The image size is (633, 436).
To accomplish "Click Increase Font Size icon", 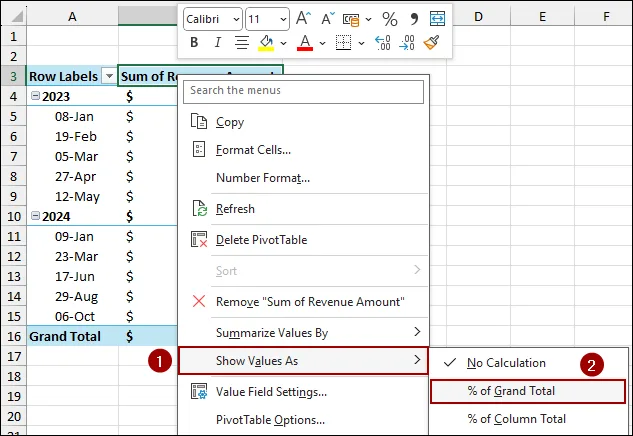I will click(x=304, y=18).
